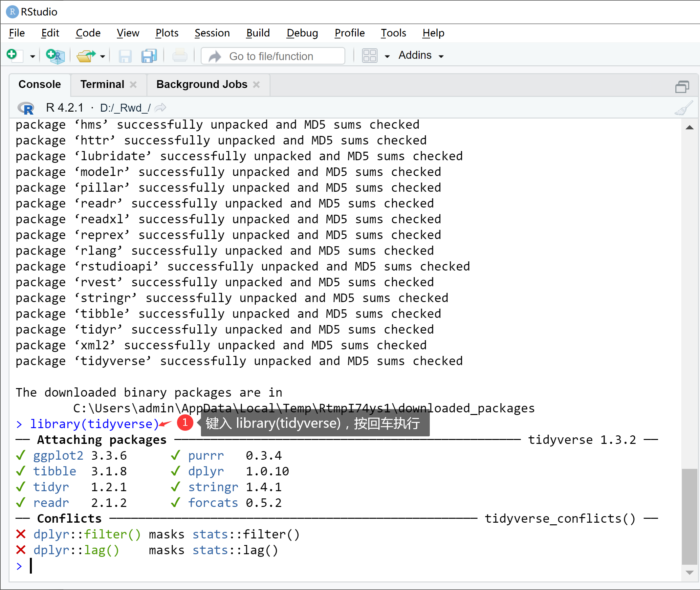Switch to the Background Jobs tab
The height and width of the screenshot is (590, 700).
pos(202,84)
